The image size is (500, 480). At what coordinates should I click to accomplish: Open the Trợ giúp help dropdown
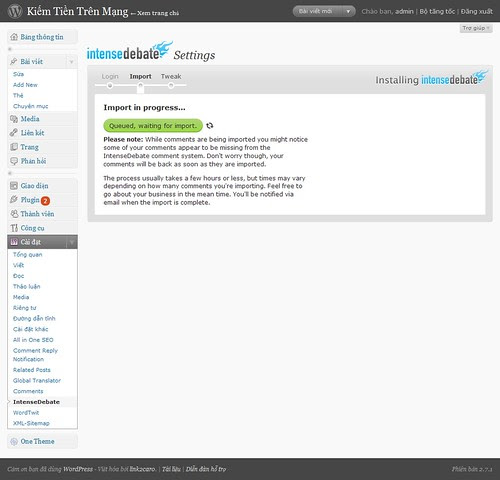point(476,28)
